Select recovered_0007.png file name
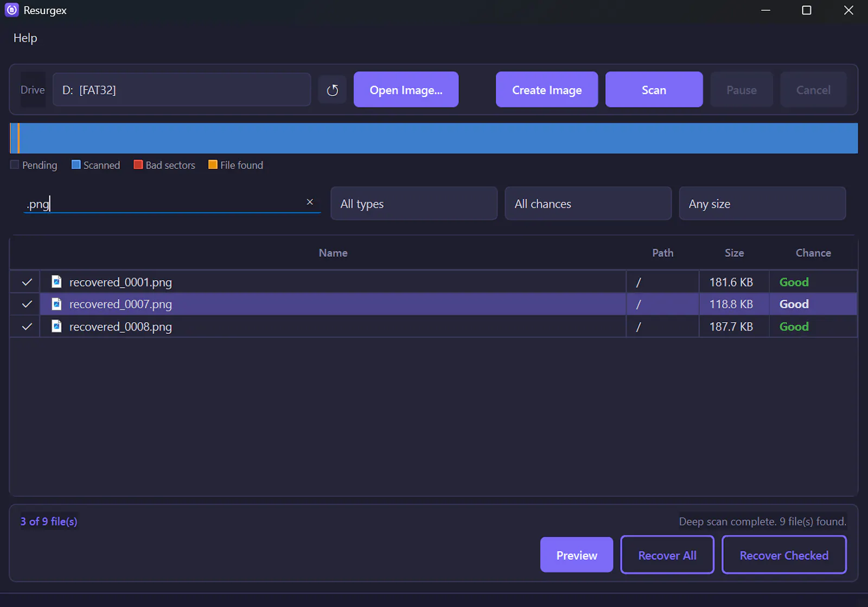The height and width of the screenshot is (607, 868). click(120, 304)
